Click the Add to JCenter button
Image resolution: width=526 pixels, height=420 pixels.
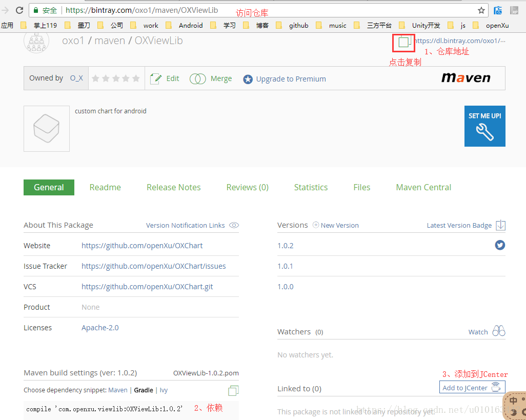click(472, 387)
